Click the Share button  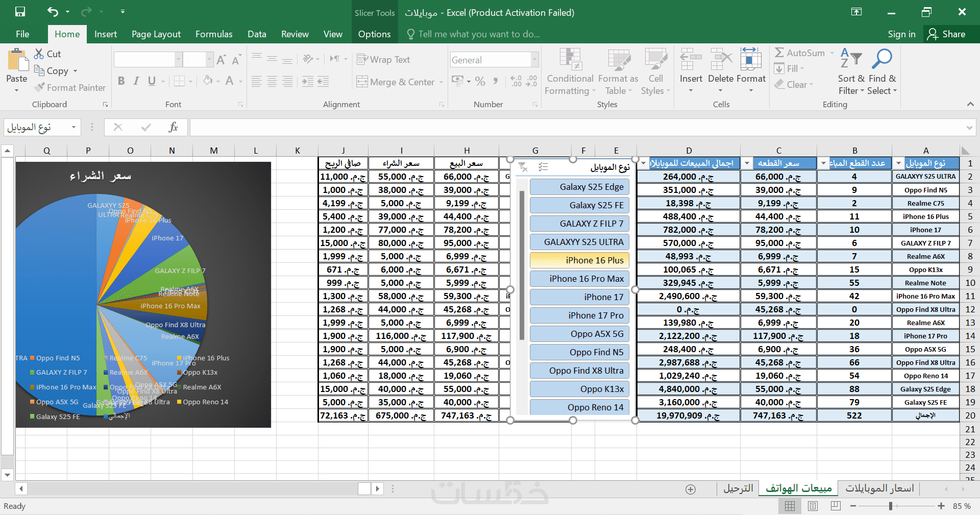[947, 34]
